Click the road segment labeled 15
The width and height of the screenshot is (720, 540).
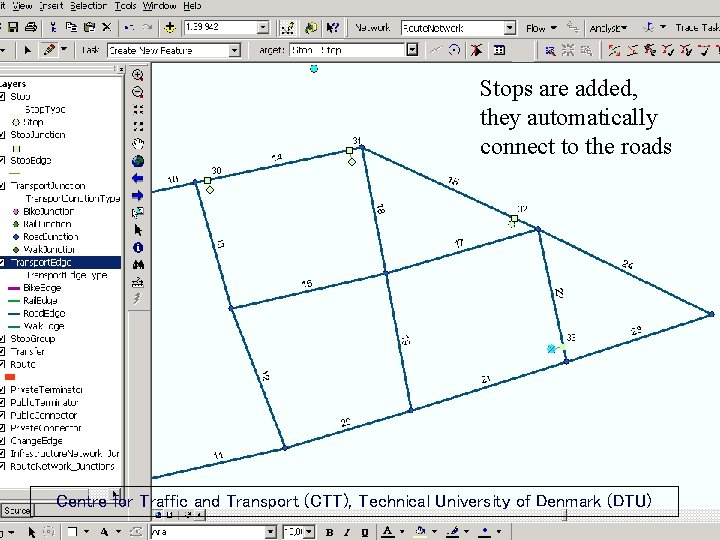(307, 290)
